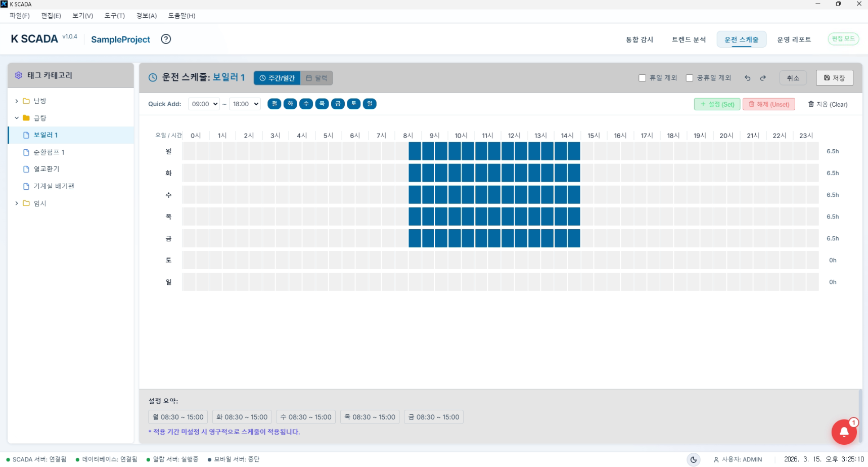
Task: Click the redo arrow icon
Action: click(x=763, y=78)
